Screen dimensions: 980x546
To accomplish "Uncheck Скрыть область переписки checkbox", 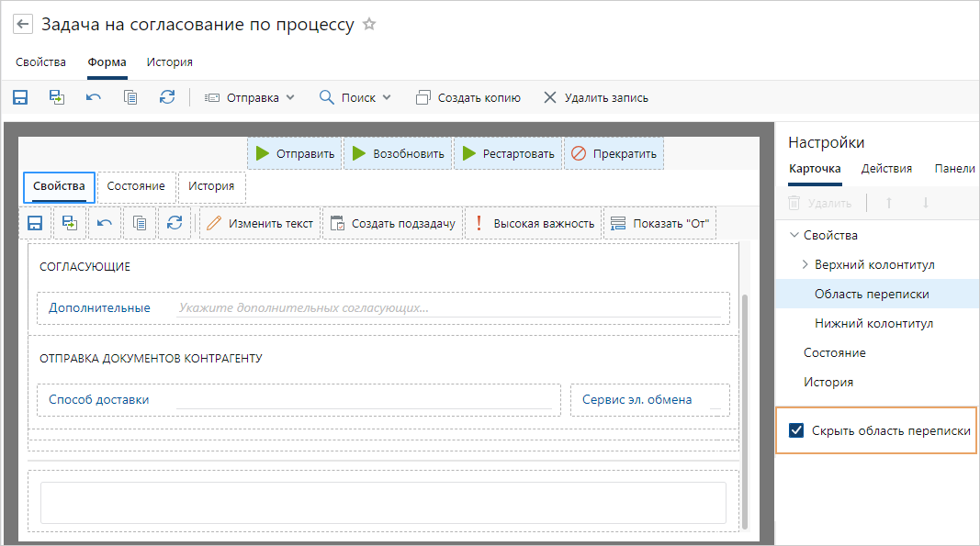I will [796, 430].
